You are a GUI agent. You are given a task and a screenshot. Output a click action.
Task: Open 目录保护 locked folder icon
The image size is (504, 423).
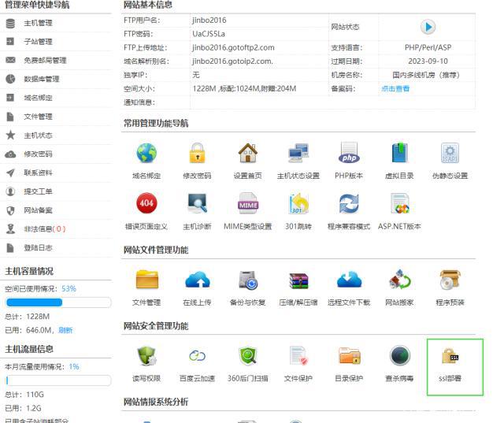pyautogui.click(x=349, y=356)
